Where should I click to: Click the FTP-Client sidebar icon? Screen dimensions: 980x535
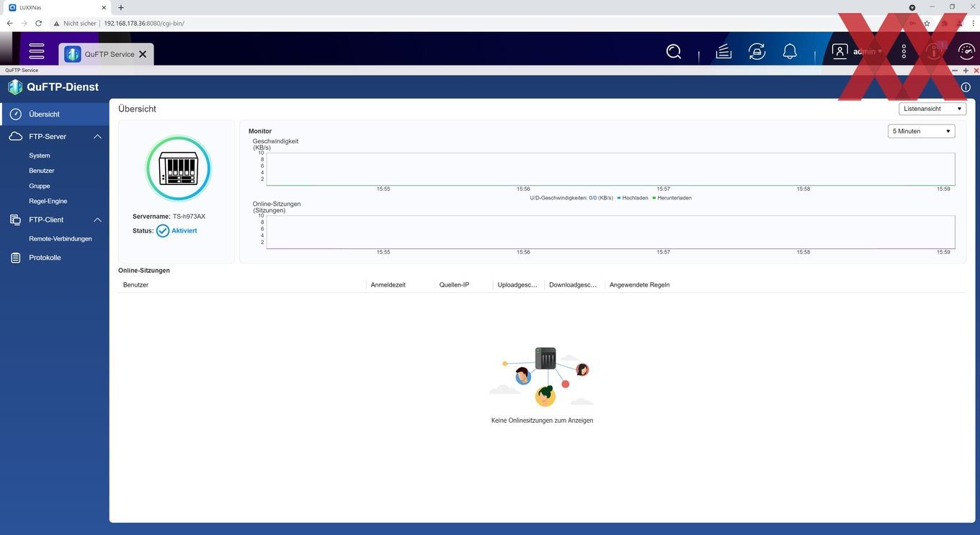point(16,220)
